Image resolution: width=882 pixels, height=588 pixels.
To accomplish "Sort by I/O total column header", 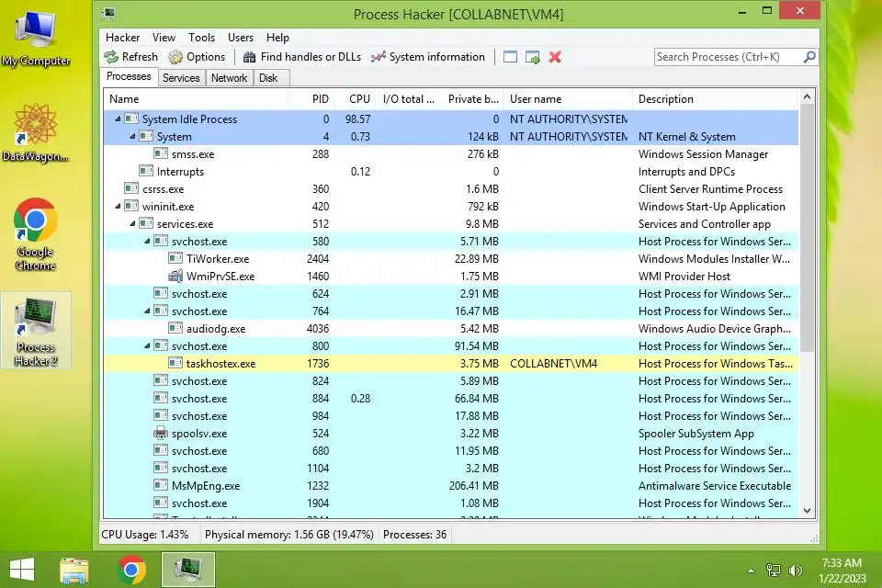I will point(408,99).
